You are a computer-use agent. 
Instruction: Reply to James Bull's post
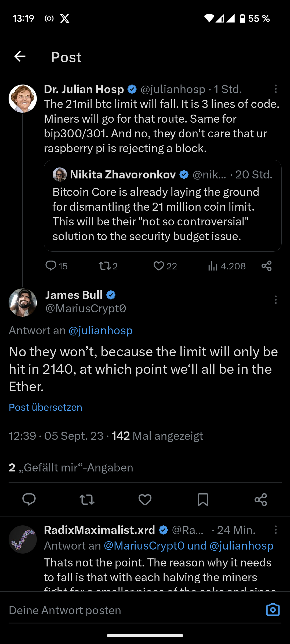[29, 500]
